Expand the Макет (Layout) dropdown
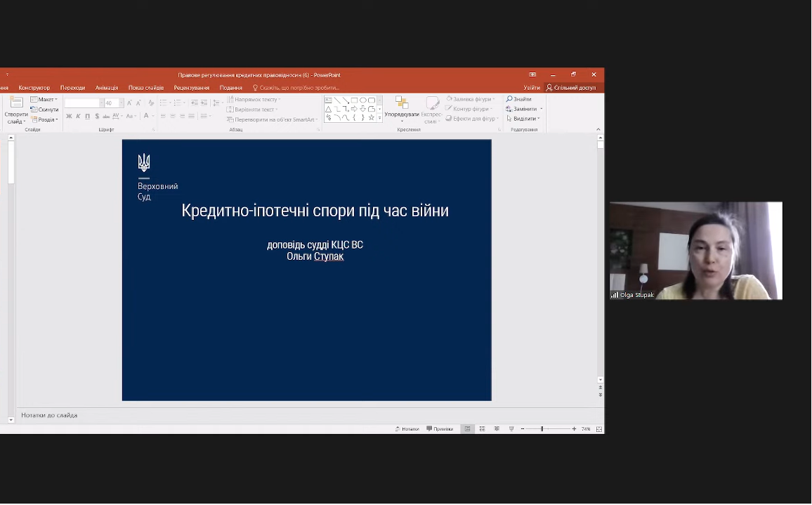Viewport: 812px width, 505px height. tap(44, 100)
